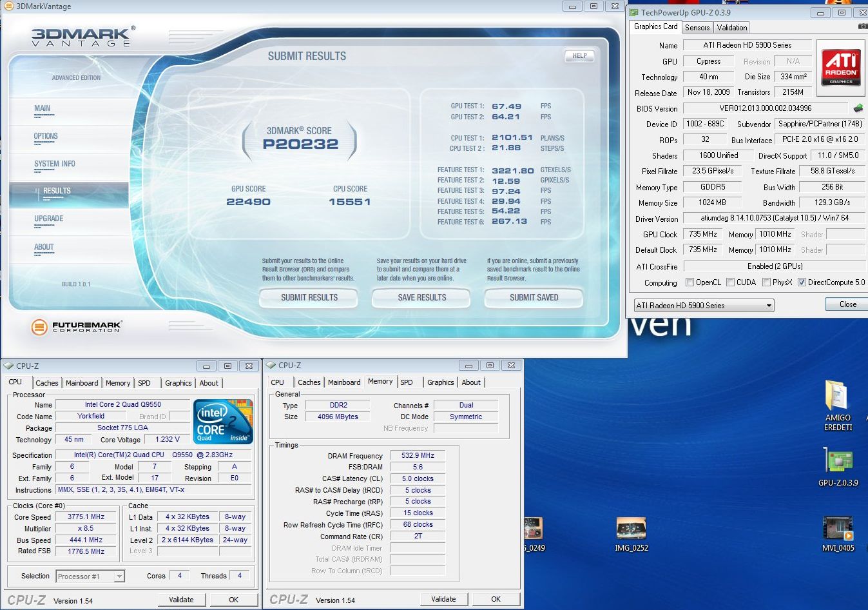Click the left CPU-Z window title icon
868x610 pixels.
pos(9,366)
